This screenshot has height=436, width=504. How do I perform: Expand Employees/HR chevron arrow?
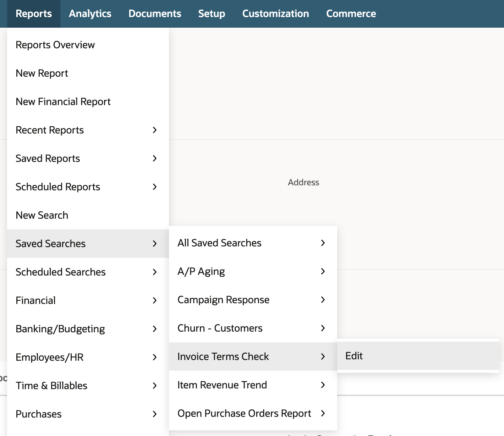(x=155, y=357)
